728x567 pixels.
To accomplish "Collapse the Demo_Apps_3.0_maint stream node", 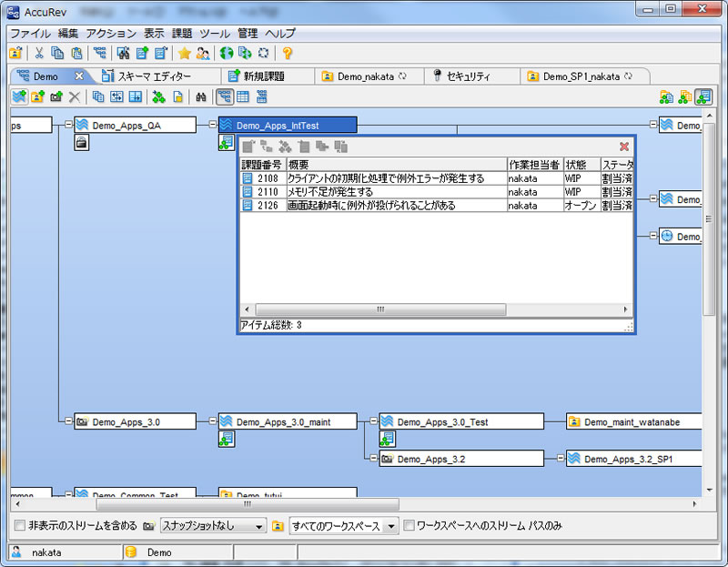I will [x=213, y=420].
